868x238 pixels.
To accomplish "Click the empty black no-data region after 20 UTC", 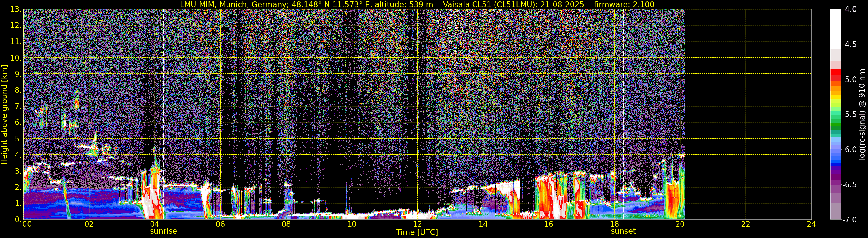I will tap(748, 115).
